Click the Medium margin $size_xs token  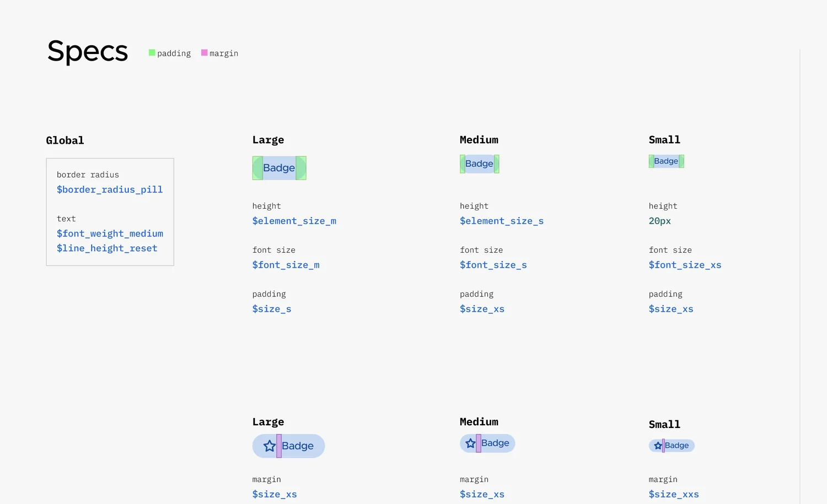482,495
